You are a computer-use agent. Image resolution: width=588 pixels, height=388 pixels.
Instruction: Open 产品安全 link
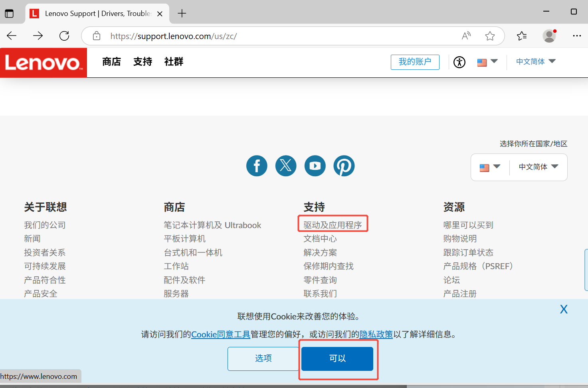click(x=41, y=293)
